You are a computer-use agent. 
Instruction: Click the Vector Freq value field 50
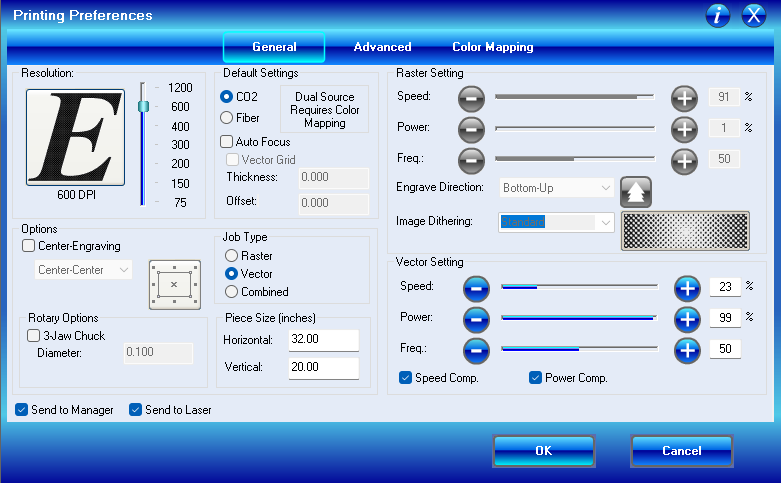point(725,349)
